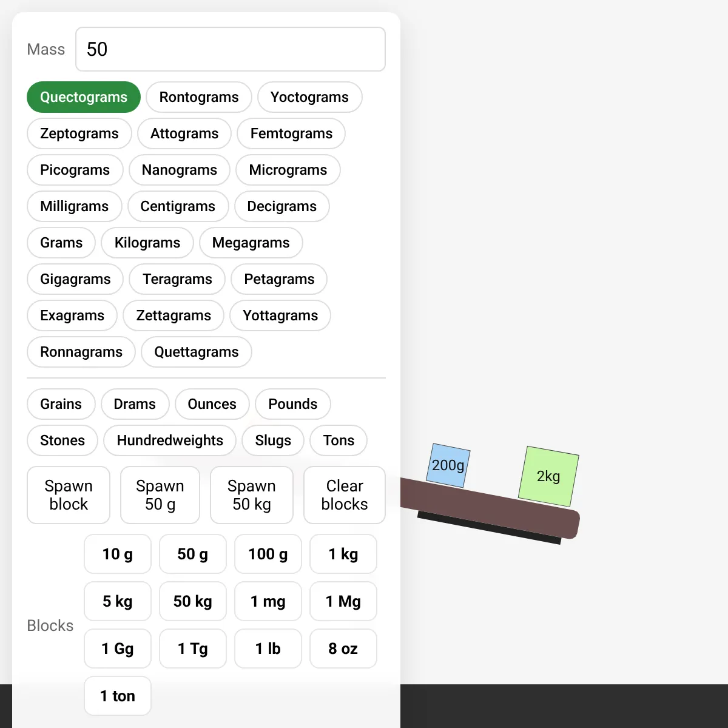Click the Mass input field
This screenshot has width=728, height=728.
(x=231, y=49)
